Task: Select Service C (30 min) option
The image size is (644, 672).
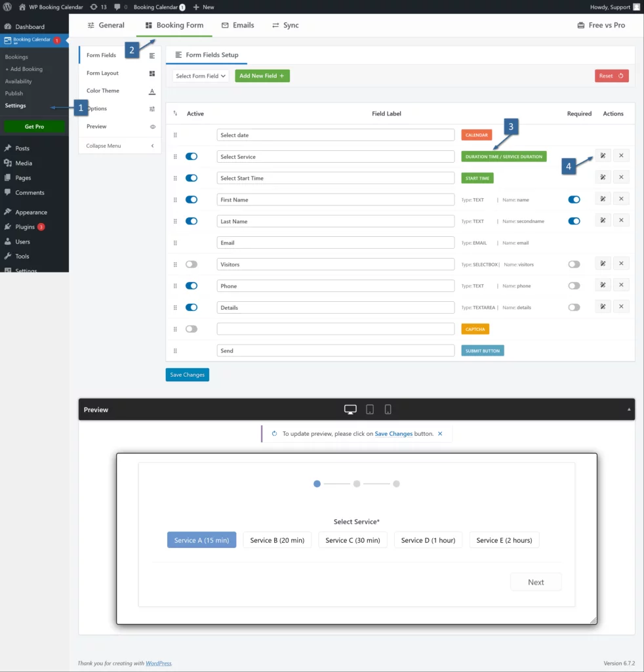Action: coord(353,540)
